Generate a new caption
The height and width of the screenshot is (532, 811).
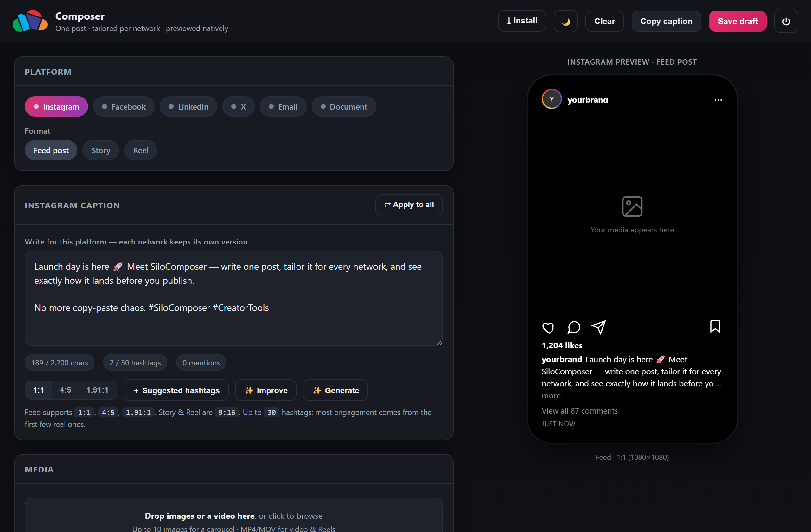(x=335, y=390)
